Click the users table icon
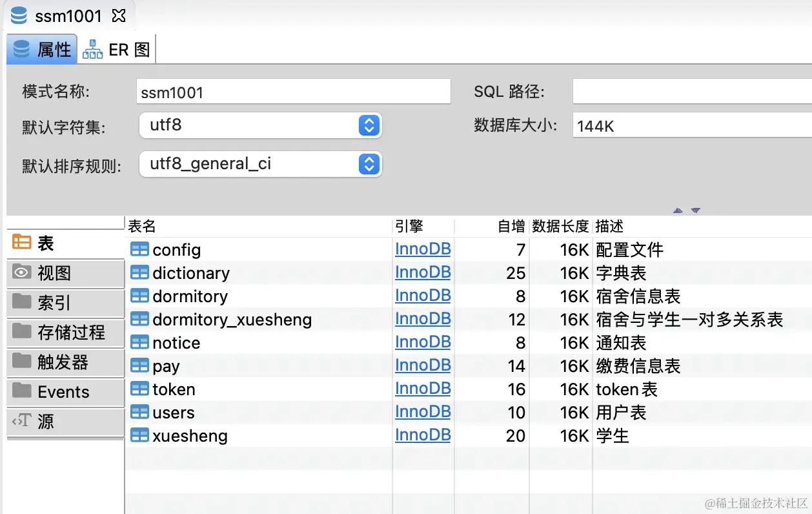 (139, 413)
